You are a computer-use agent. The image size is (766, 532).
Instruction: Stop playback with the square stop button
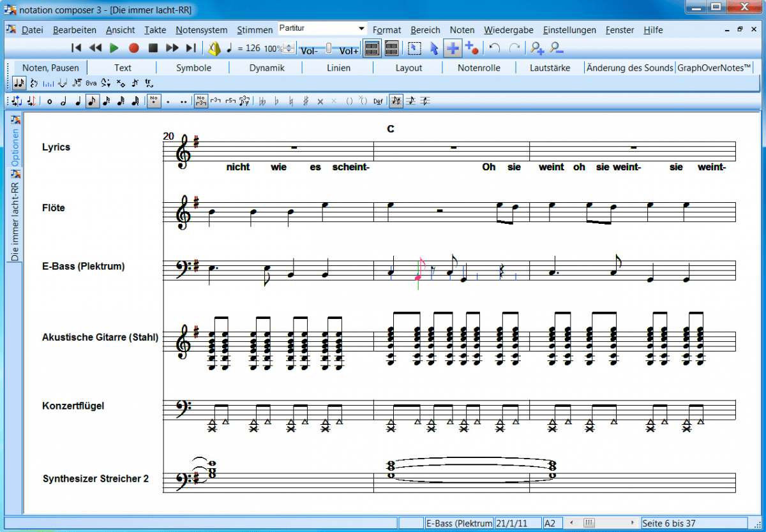click(x=153, y=48)
